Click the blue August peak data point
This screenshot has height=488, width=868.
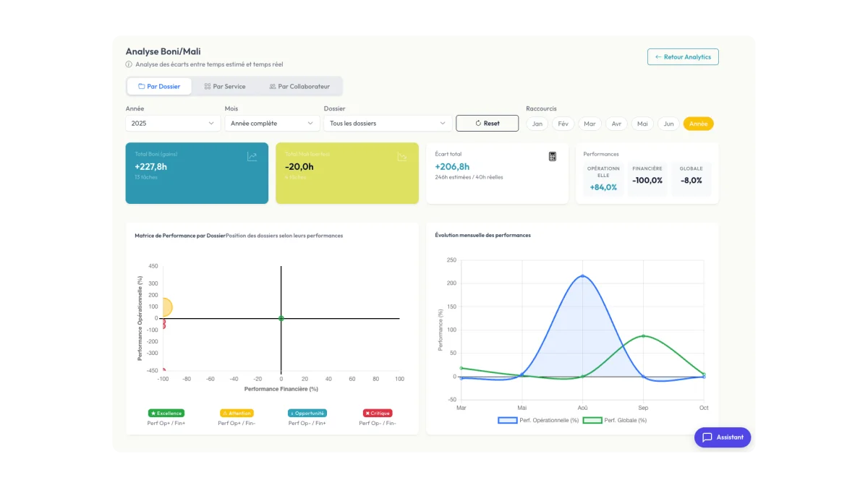(x=582, y=275)
